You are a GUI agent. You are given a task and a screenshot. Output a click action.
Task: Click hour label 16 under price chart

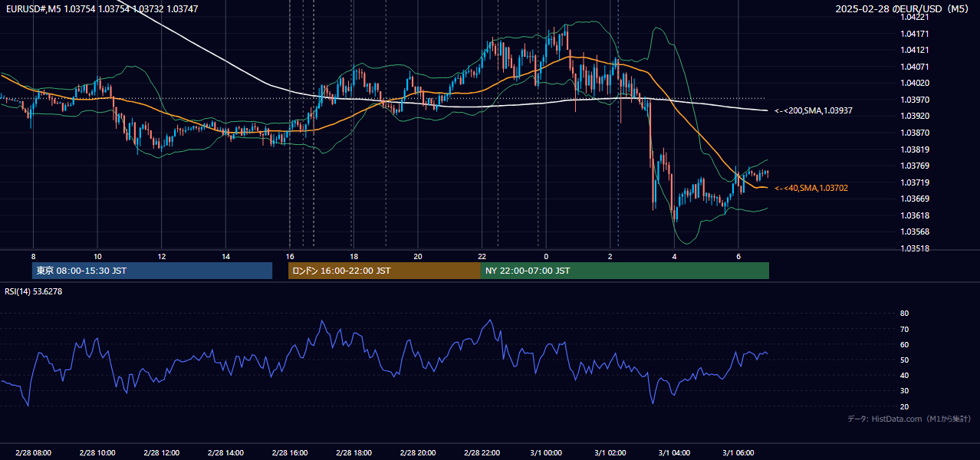click(289, 256)
